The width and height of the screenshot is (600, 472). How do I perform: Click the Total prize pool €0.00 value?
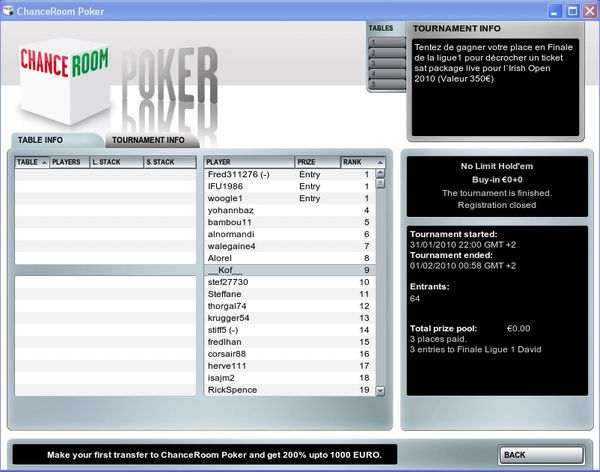(x=518, y=328)
